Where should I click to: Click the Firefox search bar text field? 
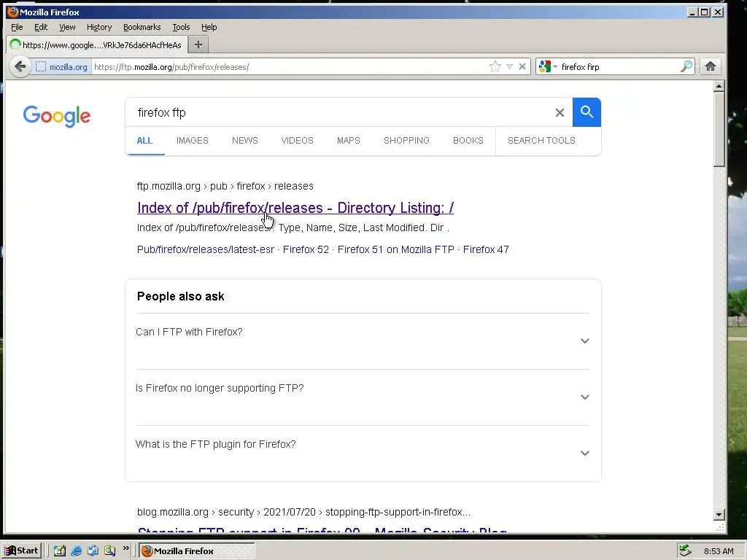click(x=619, y=66)
